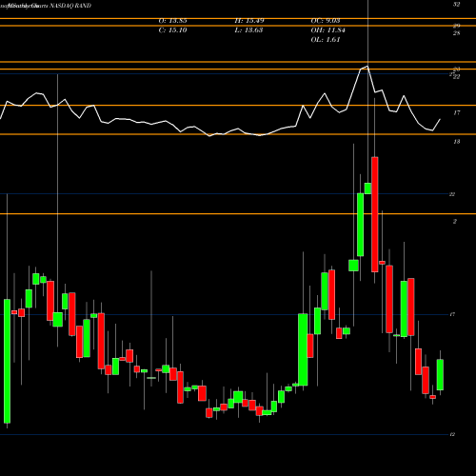Image resolution: width=476 pixels, height=476 pixels.
Task: Select the low value L: 13.63
Action: tap(248, 30)
